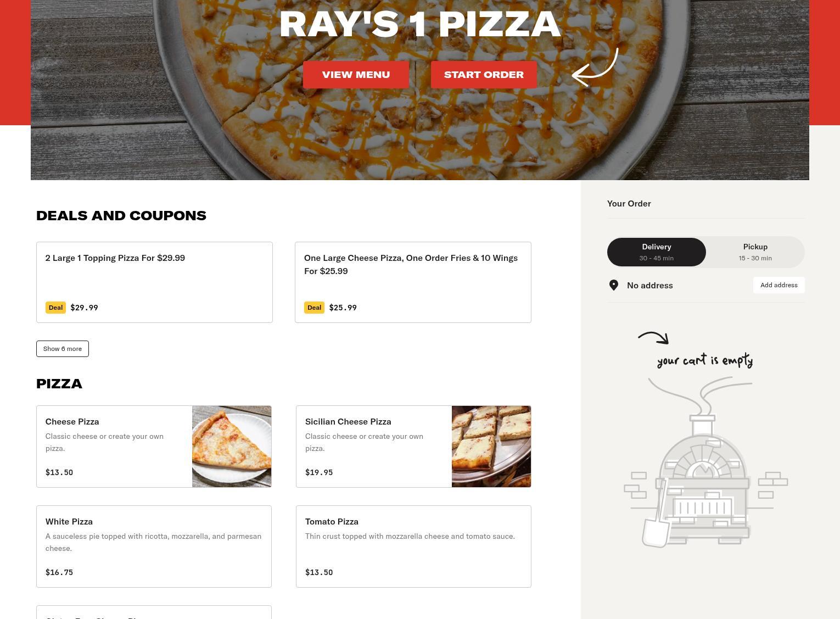Select the Tomato Pizza menu item
Screen dimensions: 840x619
pyautogui.click(x=413, y=546)
